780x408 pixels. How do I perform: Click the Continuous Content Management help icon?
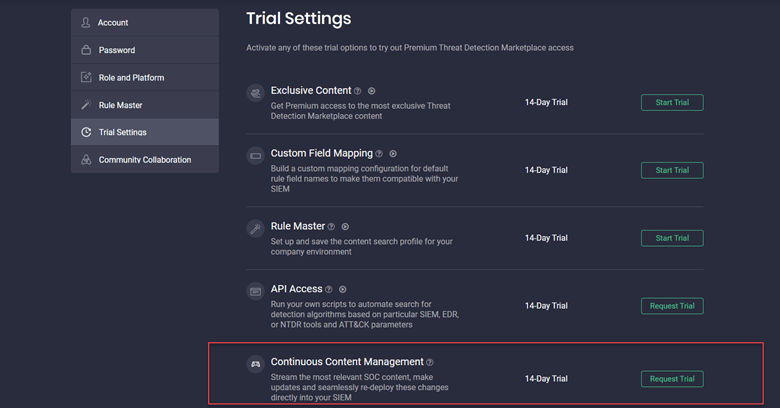[x=430, y=362]
